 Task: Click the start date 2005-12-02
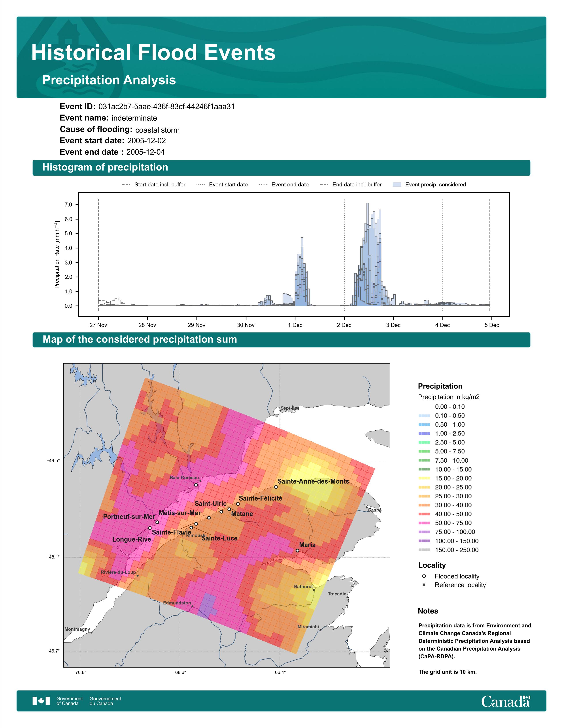point(146,141)
